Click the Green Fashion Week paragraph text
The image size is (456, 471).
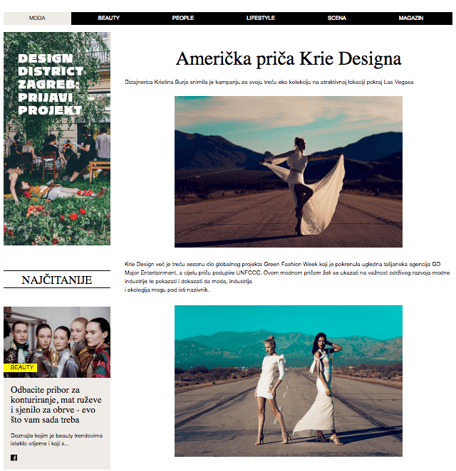click(287, 277)
